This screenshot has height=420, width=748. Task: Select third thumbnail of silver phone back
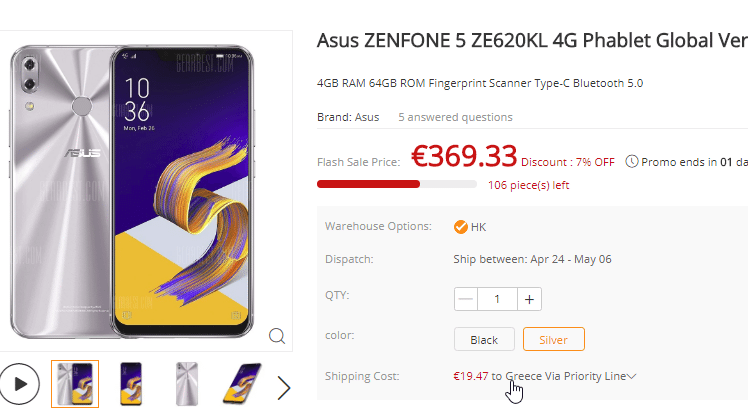(185, 384)
